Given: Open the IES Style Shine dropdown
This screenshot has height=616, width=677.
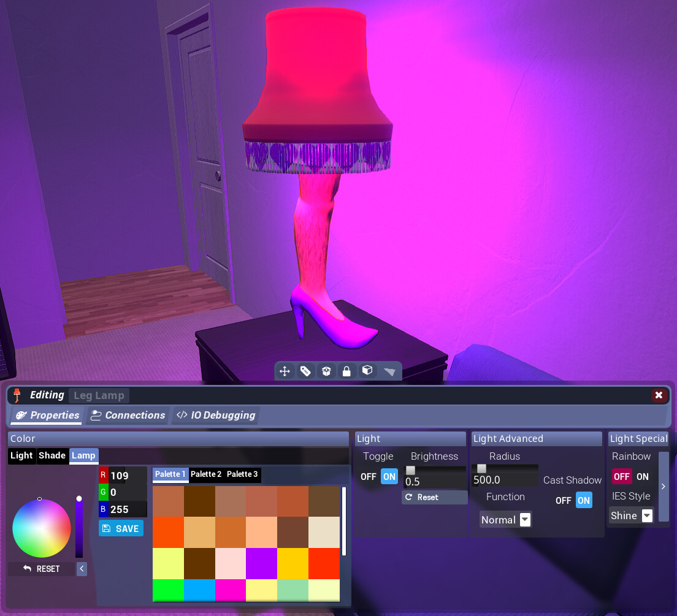Looking at the screenshot, I should tap(631, 515).
